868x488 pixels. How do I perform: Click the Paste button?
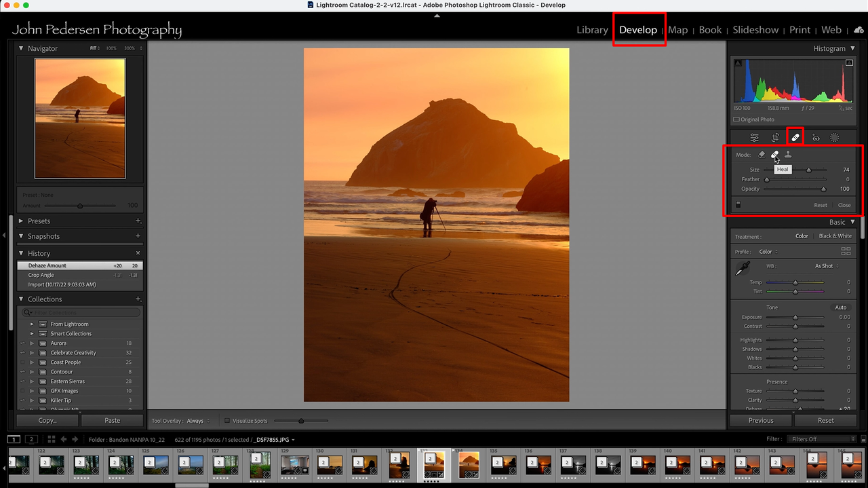[113, 420]
